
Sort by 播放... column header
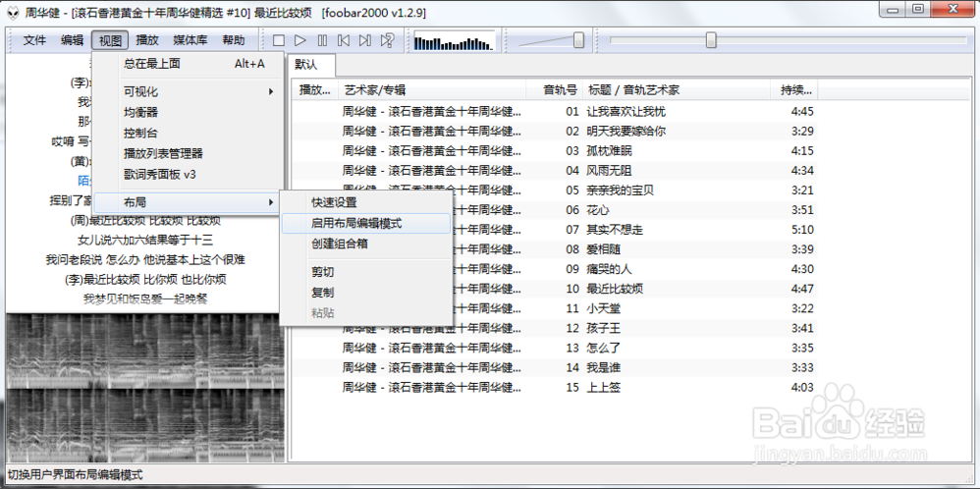point(315,90)
